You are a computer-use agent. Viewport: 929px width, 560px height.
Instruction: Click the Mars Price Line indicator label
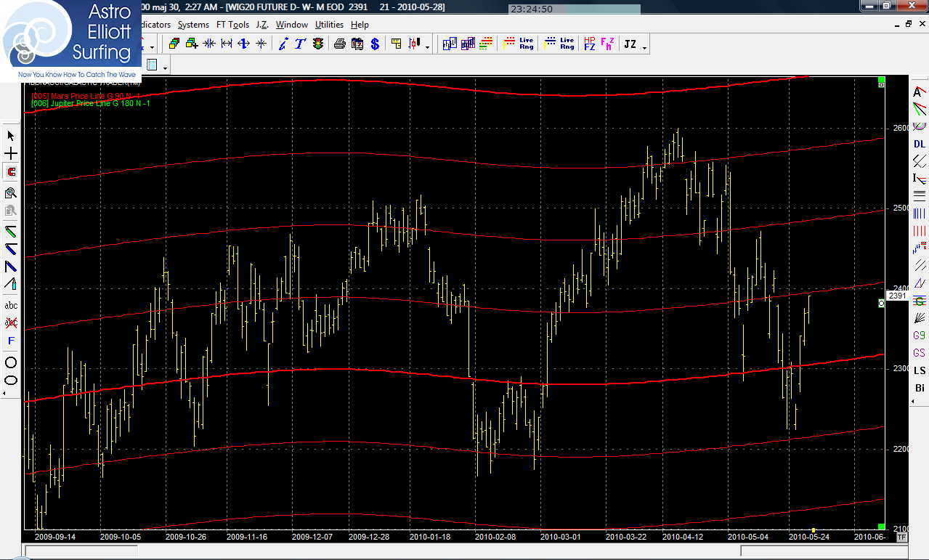[85, 96]
